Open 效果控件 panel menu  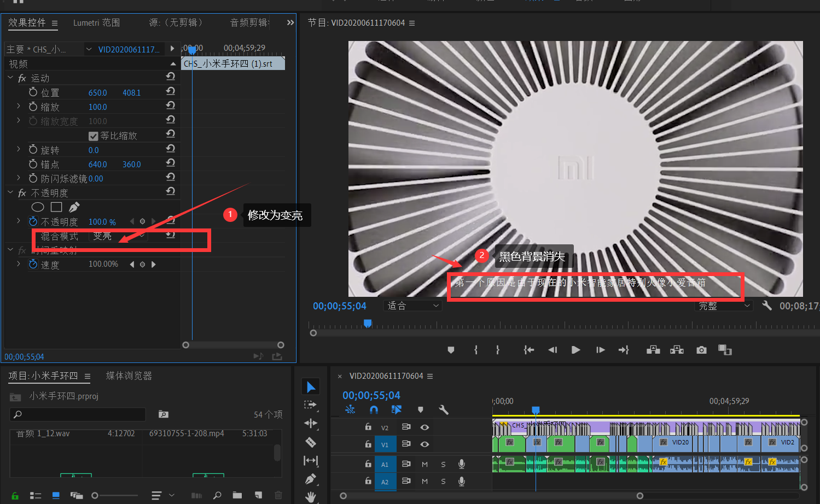55,23
